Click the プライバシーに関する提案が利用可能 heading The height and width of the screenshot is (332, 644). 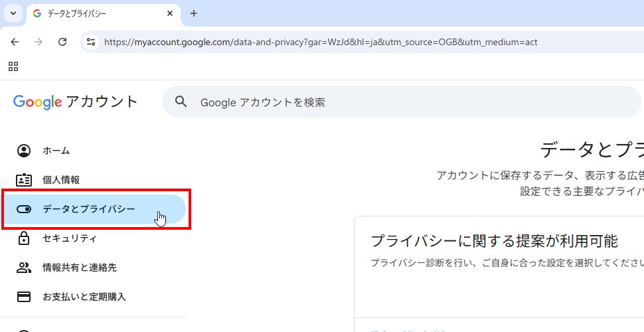pos(494,241)
